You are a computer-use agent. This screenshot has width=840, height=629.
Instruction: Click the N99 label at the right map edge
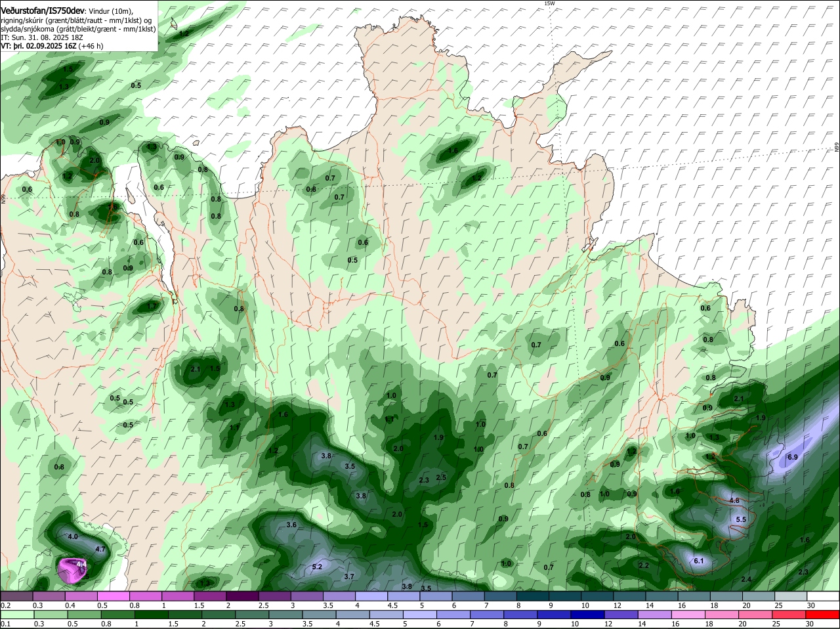837,148
